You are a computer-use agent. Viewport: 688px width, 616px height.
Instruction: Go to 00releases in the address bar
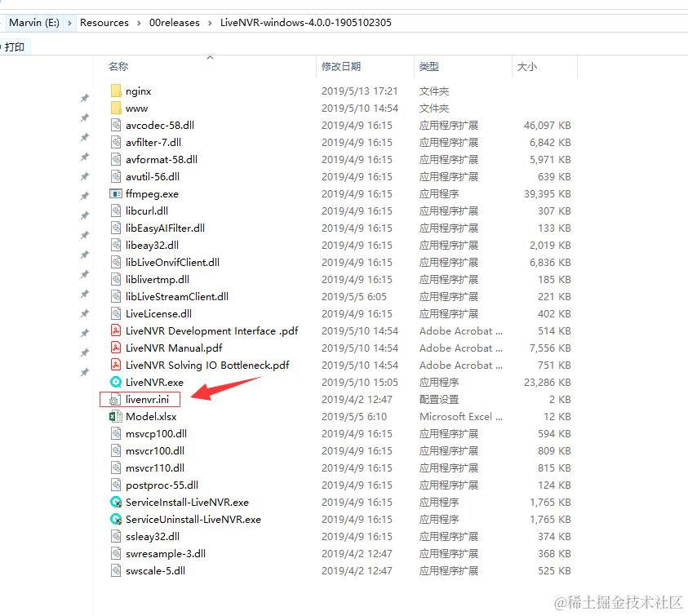pos(174,23)
